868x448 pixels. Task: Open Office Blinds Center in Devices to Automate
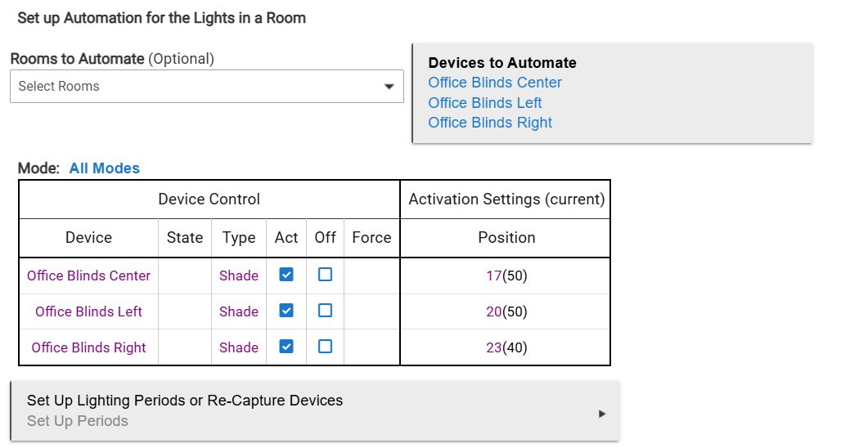pos(495,83)
